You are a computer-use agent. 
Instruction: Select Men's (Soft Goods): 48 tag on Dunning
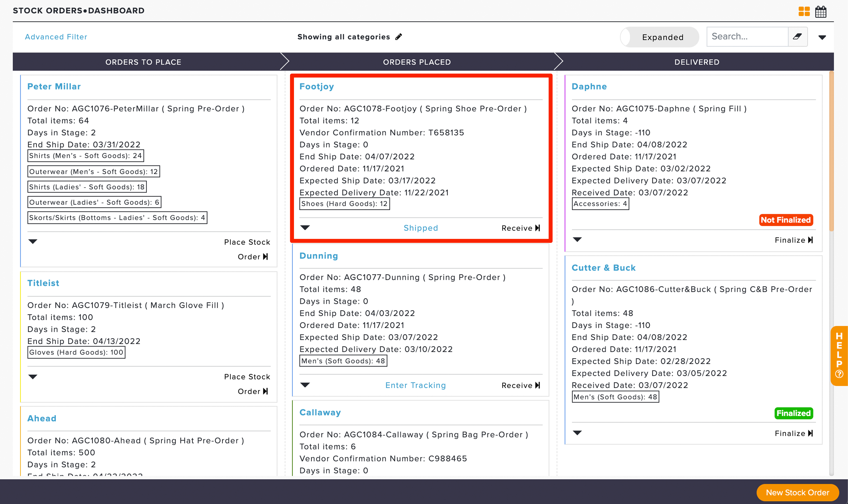(343, 361)
